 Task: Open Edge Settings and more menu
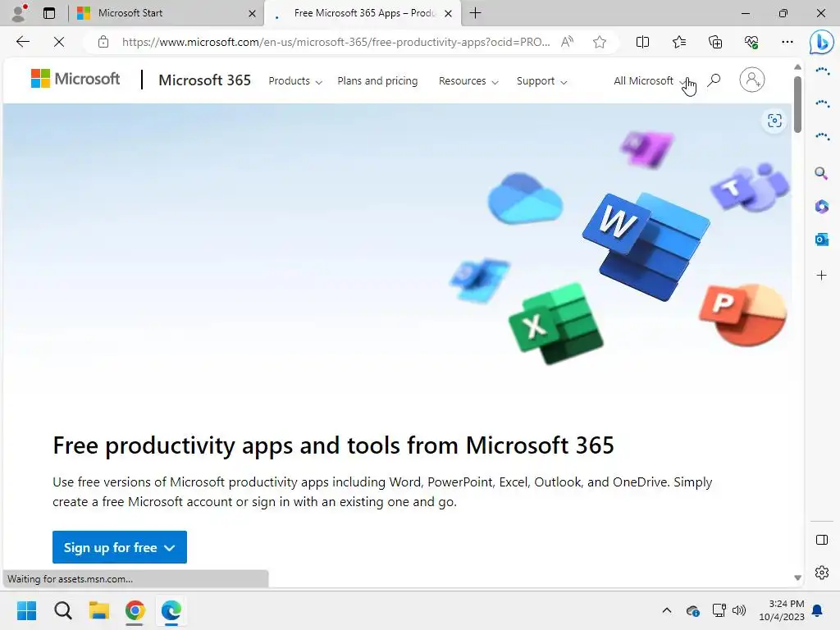787,42
